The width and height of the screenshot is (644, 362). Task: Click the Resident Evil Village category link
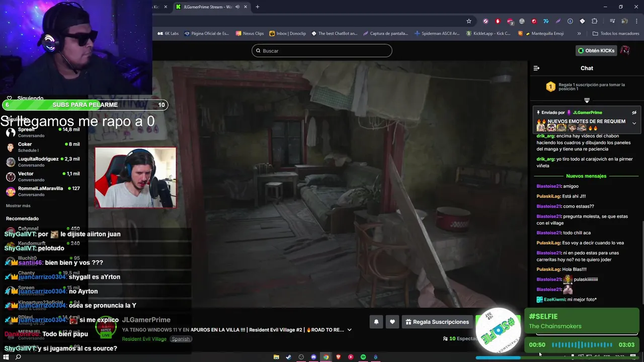click(144, 339)
